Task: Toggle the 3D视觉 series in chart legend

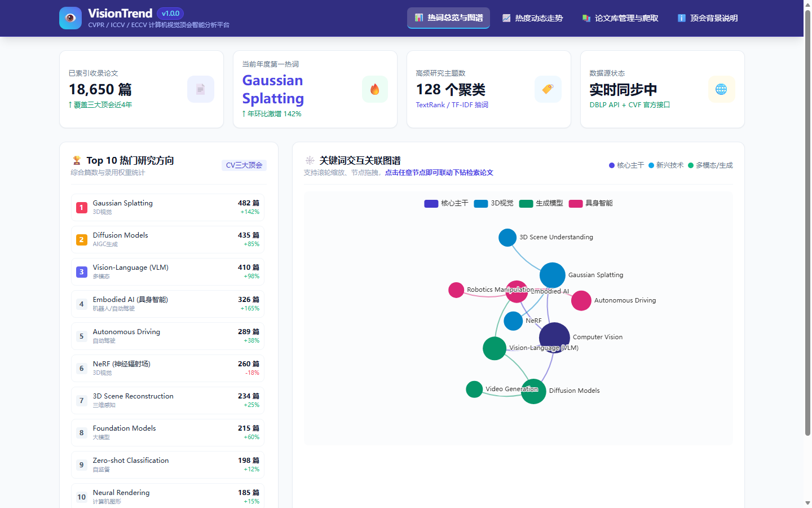Action: click(494, 204)
